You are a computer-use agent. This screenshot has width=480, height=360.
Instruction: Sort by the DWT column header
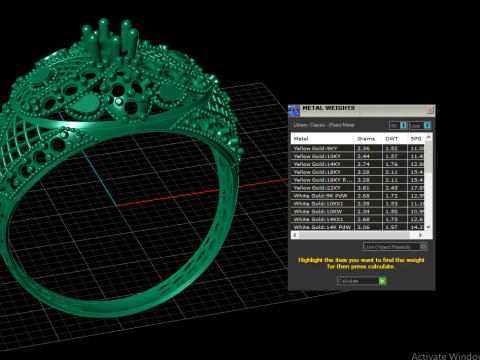point(395,139)
